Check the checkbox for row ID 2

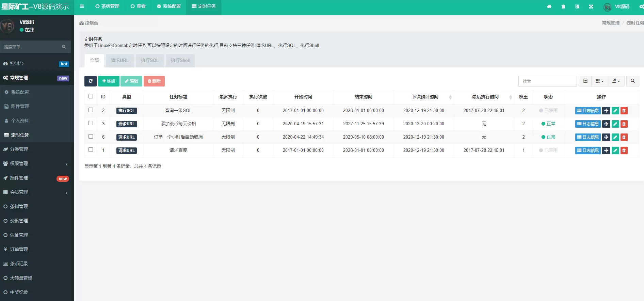91,110
